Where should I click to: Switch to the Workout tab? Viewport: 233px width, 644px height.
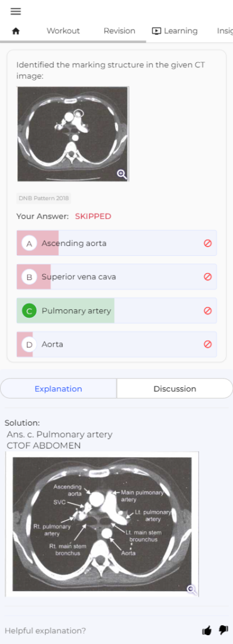point(63,31)
